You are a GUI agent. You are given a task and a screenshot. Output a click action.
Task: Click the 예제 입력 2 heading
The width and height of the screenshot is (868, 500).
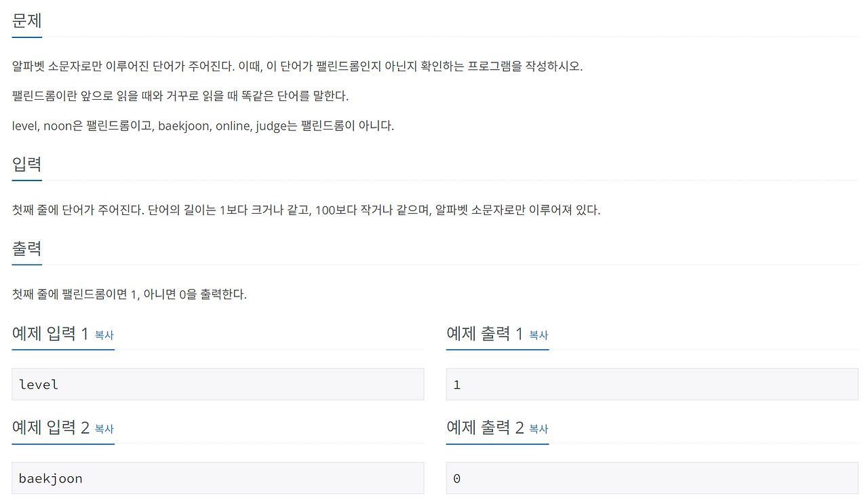pos(51,427)
